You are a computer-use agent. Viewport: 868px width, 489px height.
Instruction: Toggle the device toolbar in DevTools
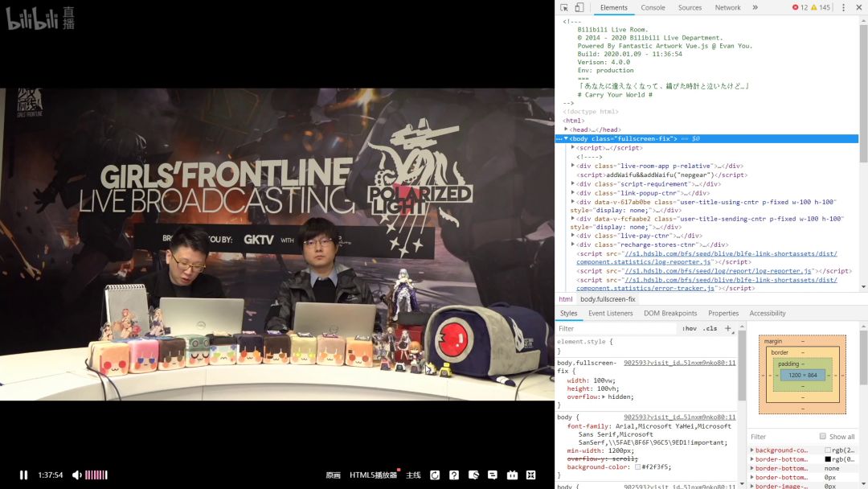pos(579,8)
